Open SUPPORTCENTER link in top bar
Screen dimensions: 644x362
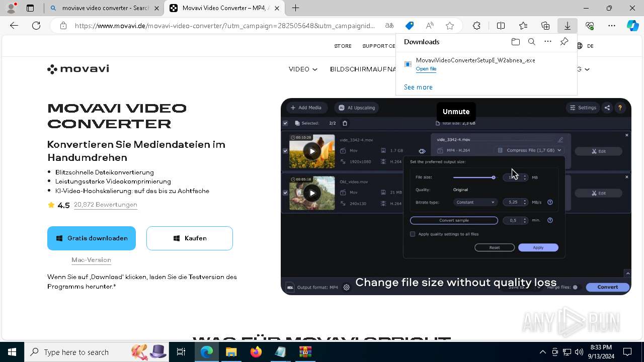point(379,46)
